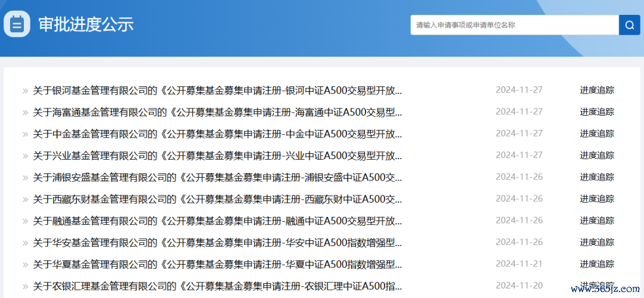
Task: Open the 海富通基金管理有限公司 application entry
Action: (217, 112)
